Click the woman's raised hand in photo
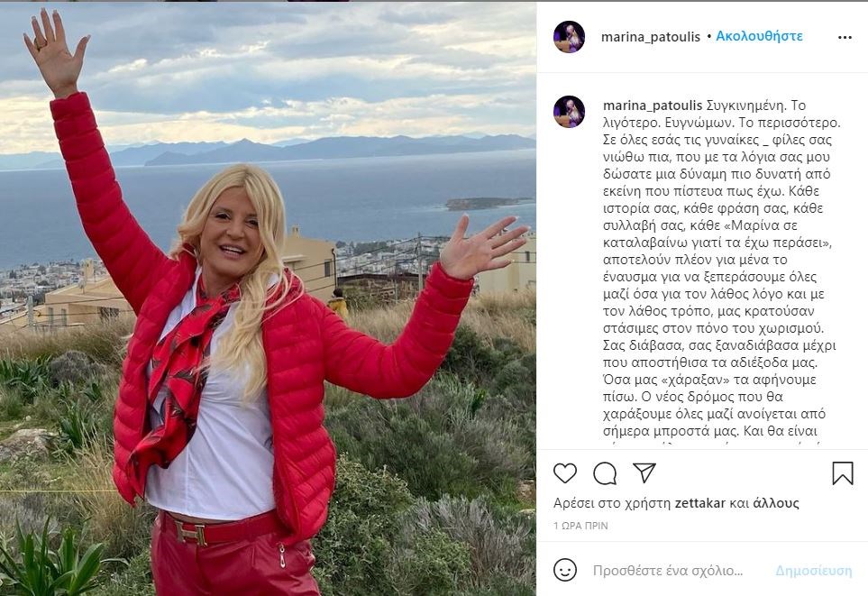 click(x=54, y=51)
